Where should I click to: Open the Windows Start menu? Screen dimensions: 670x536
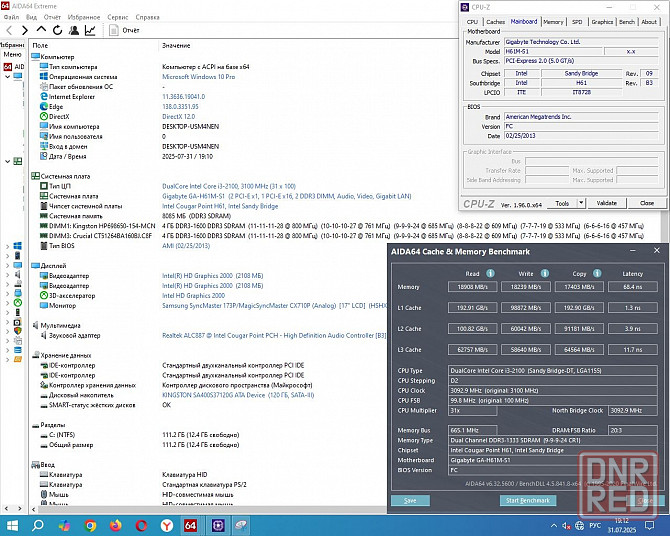pyautogui.click(x=12, y=525)
